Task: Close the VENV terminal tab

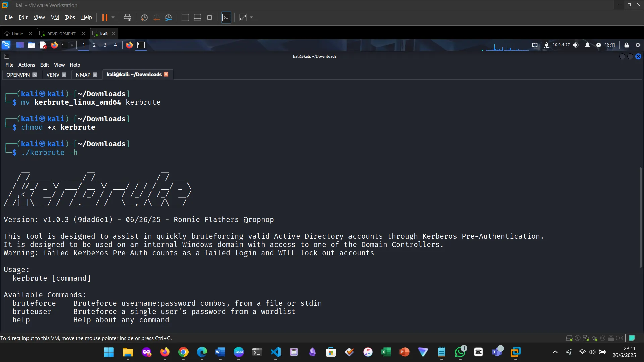Action: click(64, 75)
